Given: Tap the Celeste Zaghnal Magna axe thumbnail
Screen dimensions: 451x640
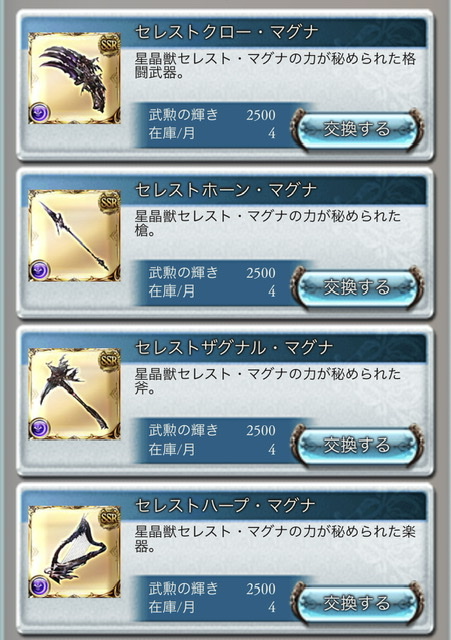Looking at the screenshot, I should tap(74, 393).
